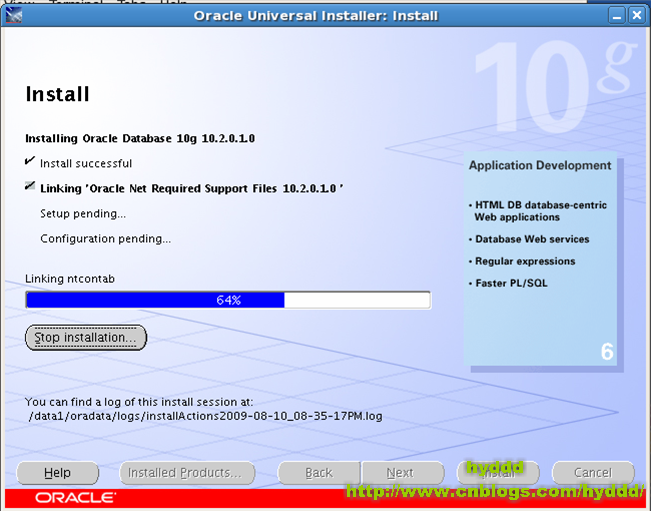Click the 'Application Development' panel heading
651x511 pixels.
(x=540, y=165)
